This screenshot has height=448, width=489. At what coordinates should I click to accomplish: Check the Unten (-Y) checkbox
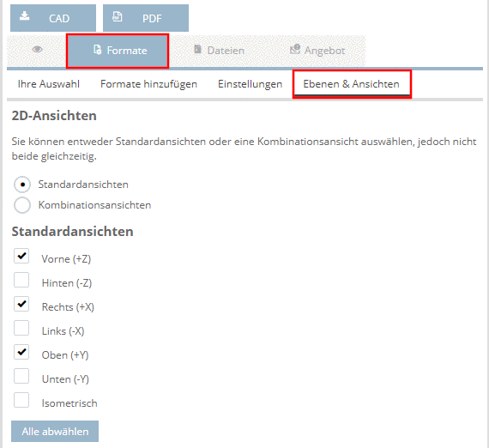pos(21,376)
